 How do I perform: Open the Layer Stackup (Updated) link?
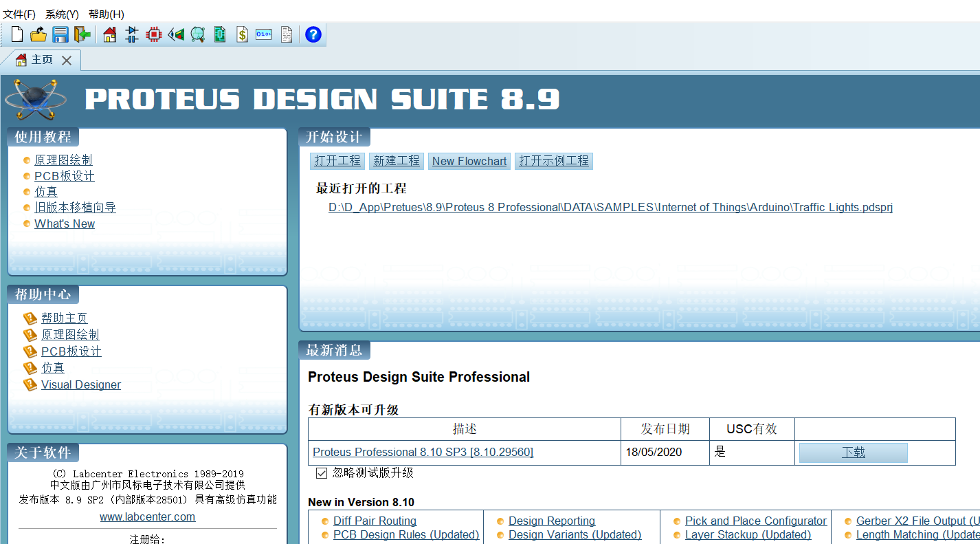click(748, 534)
